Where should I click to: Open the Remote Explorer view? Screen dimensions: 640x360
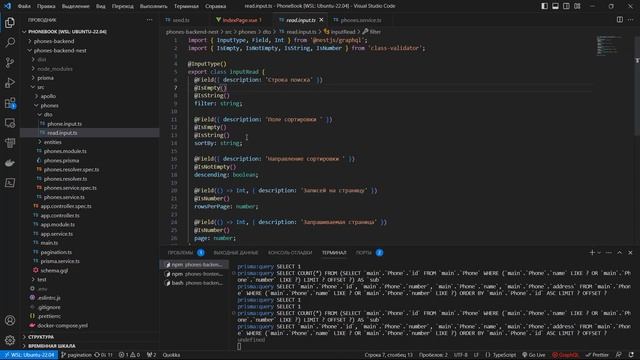click(10, 122)
